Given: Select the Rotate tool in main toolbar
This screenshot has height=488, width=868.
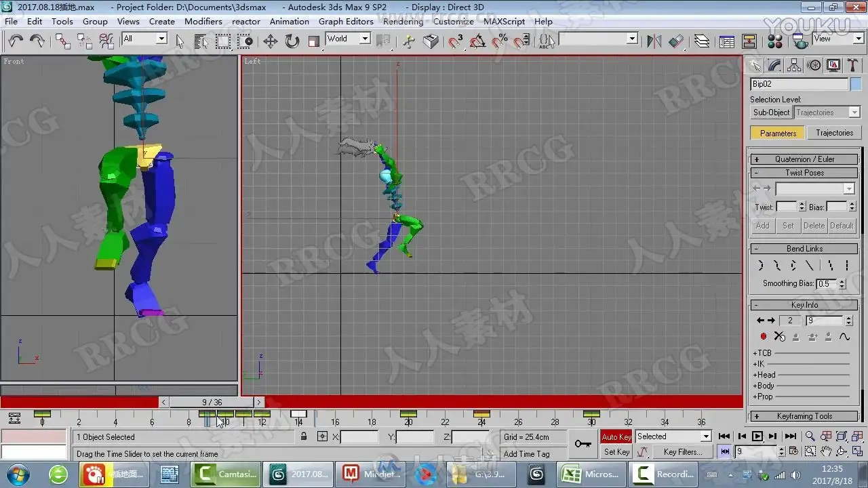Looking at the screenshot, I should click(292, 41).
